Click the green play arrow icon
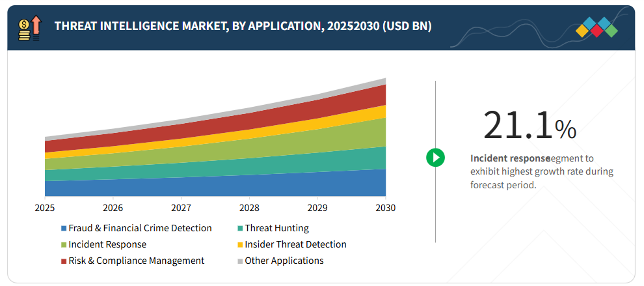Viewport: 644px width, 286px height. pos(435,158)
